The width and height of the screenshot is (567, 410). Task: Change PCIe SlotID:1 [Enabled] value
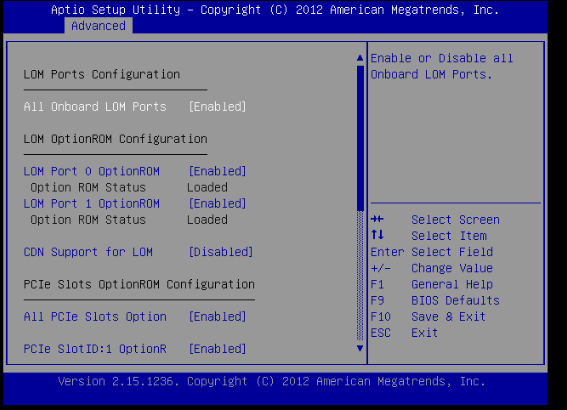pyautogui.click(x=217, y=349)
